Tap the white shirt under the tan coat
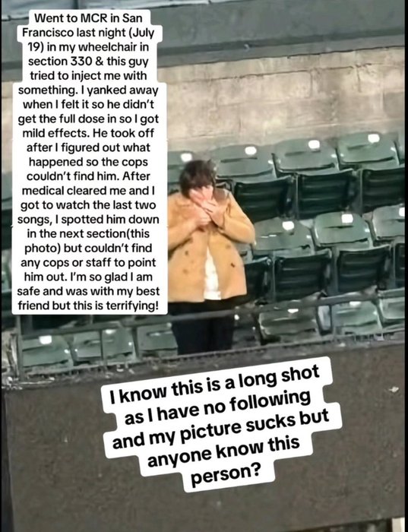This screenshot has width=408, height=532. [x=212, y=275]
